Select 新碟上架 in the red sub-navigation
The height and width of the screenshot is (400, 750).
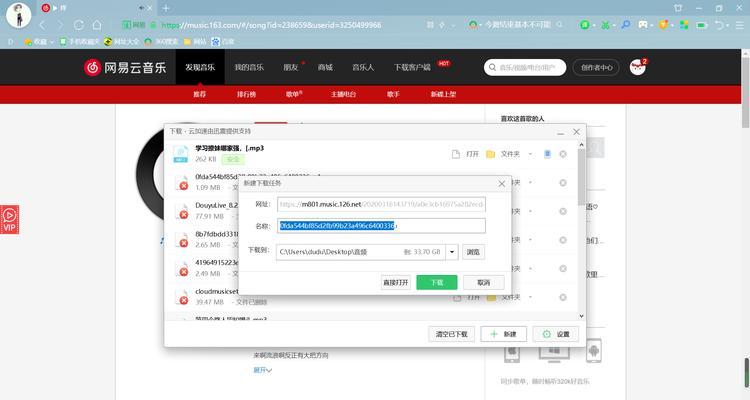[443, 94]
